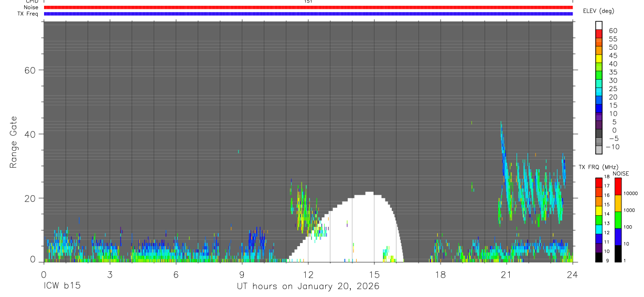Click the 'ICW b15' radar beam label

coord(62,287)
